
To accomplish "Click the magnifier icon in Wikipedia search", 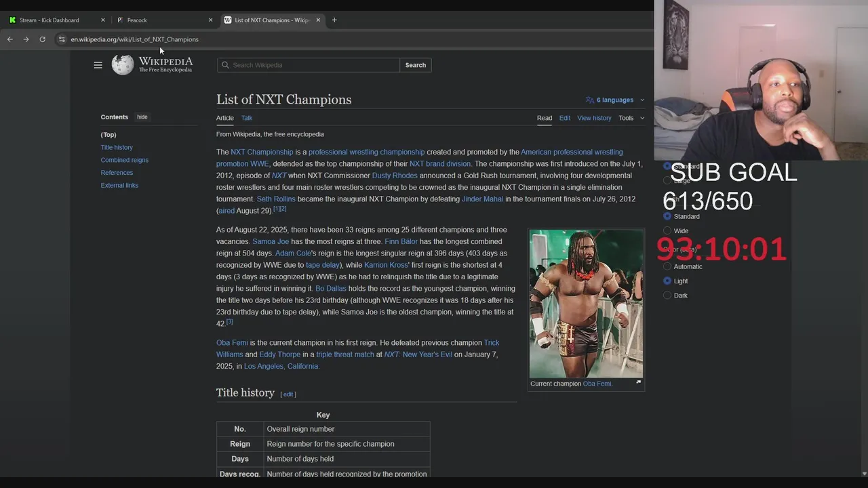I will click(x=225, y=65).
